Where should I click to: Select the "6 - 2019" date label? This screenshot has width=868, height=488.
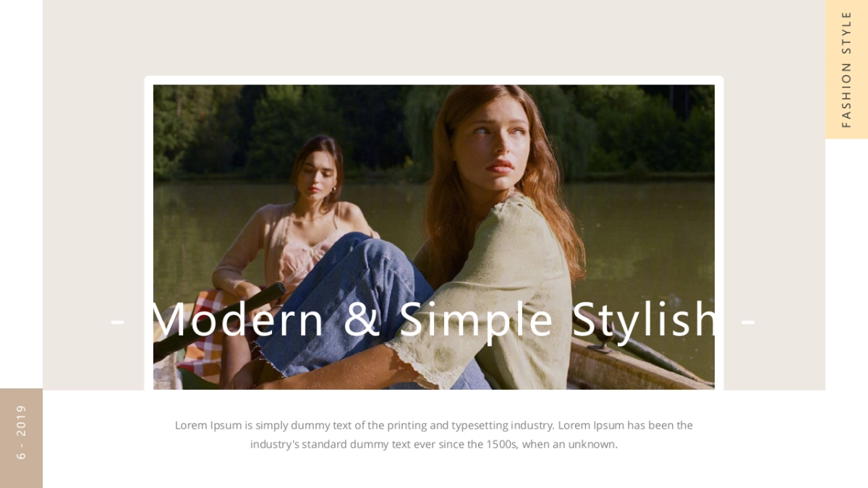pyautogui.click(x=21, y=432)
